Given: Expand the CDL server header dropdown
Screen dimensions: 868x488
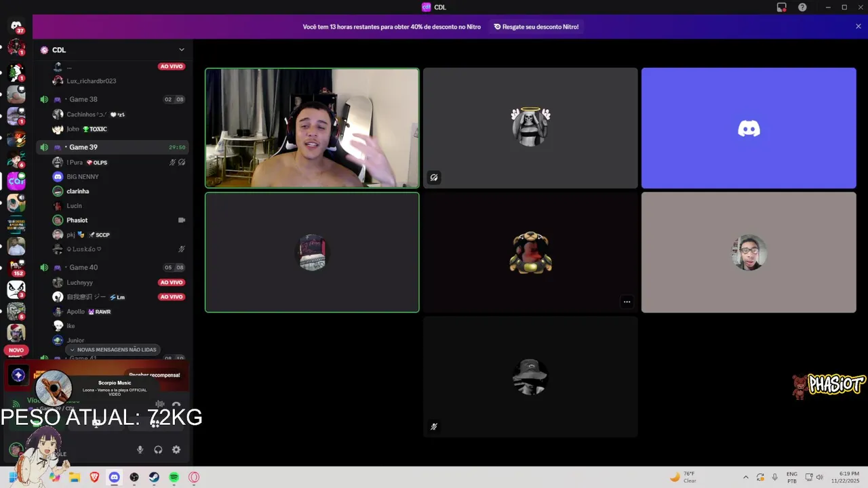Looking at the screenshot, I should (x=181, y=49).
